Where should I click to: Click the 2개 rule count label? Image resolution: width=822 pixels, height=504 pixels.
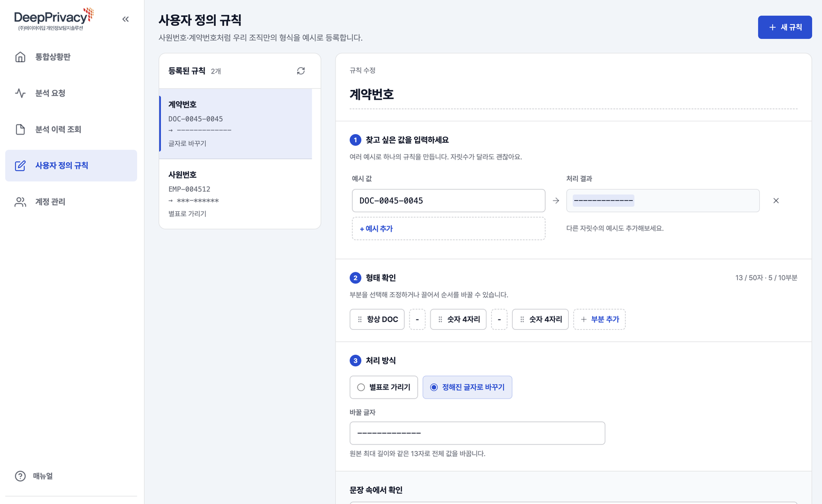[x=216, y=71]
